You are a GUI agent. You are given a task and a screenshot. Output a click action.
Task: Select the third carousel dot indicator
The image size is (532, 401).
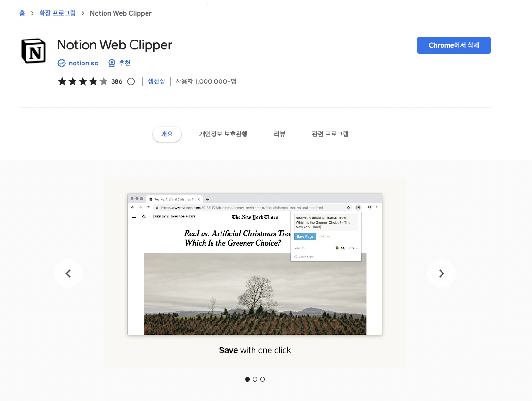pos(262,379)
